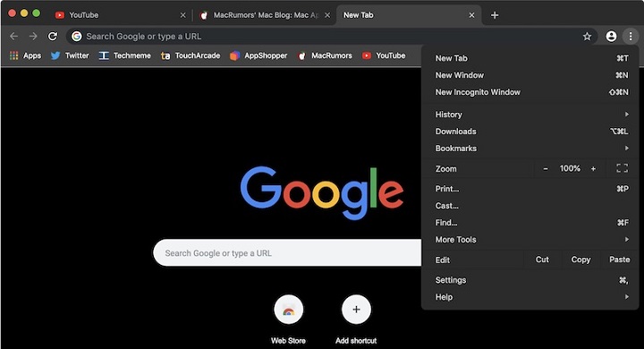The width and height of the screenshot is (644, 349).
Task: Choose New Incognito Window
Action: point(530,92)
